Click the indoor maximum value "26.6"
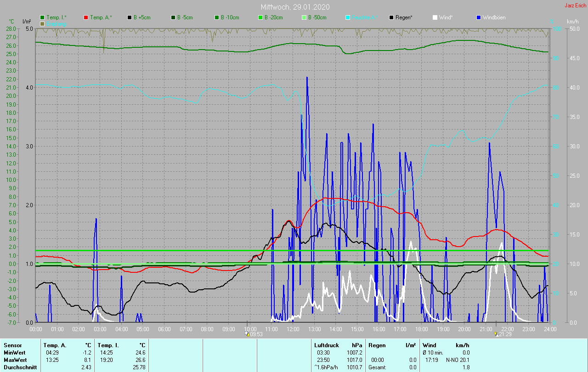Image resolution: width=588 pixels, height=372 pixels. pos(140,360)
